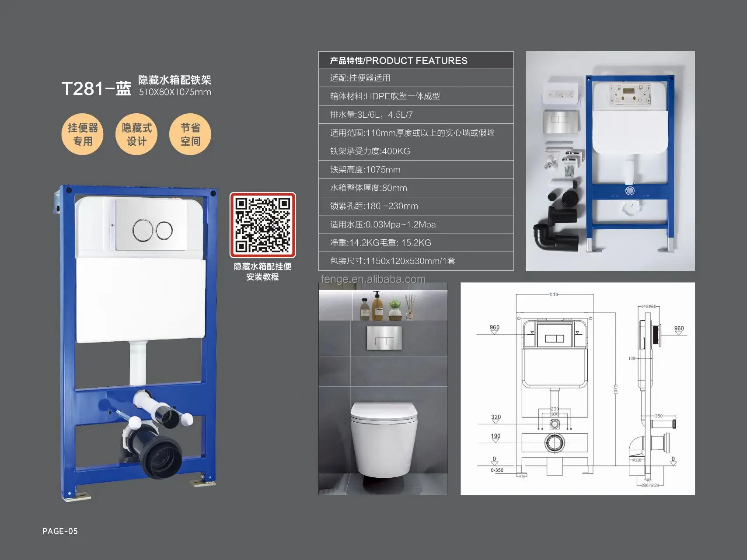Click the 挂便器专用 circular badge

pyautogui.click(x=83, y=133)
